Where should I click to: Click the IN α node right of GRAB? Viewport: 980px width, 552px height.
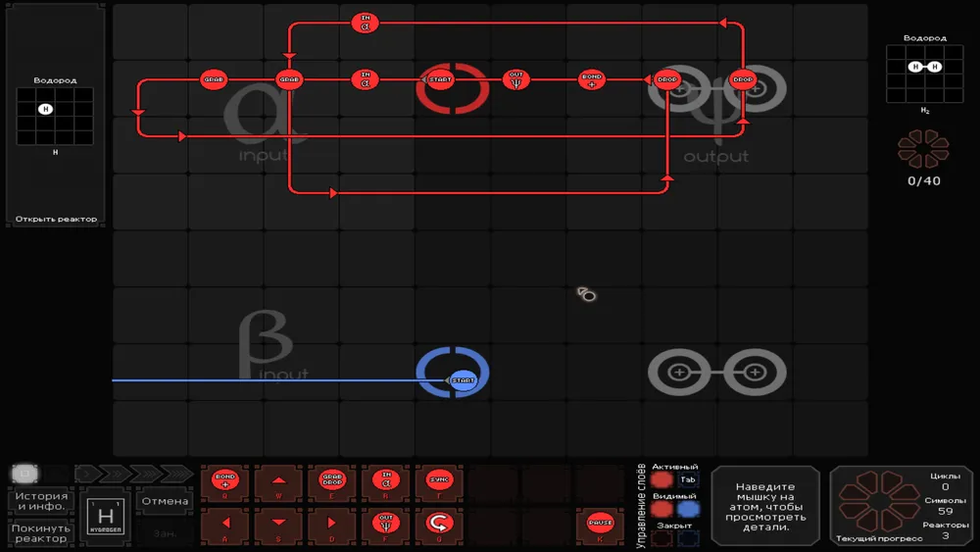(x=365, y=79)
